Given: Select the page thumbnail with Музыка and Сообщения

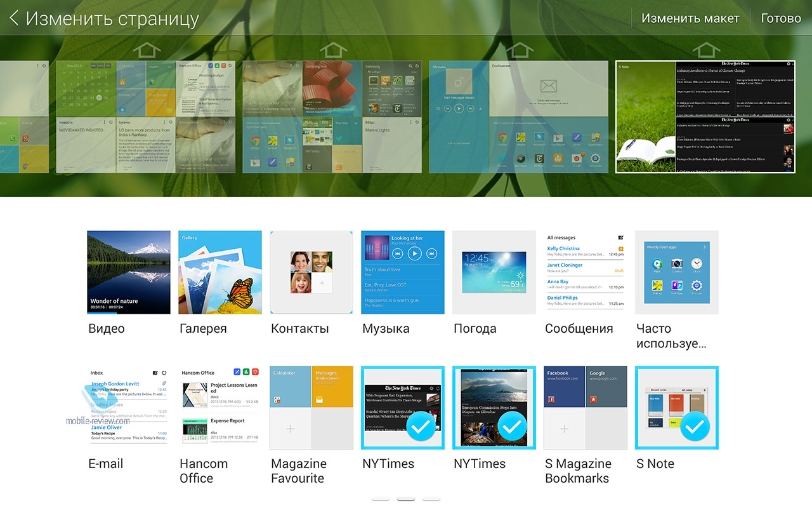Looking at the screenshot, I should 518,117.
